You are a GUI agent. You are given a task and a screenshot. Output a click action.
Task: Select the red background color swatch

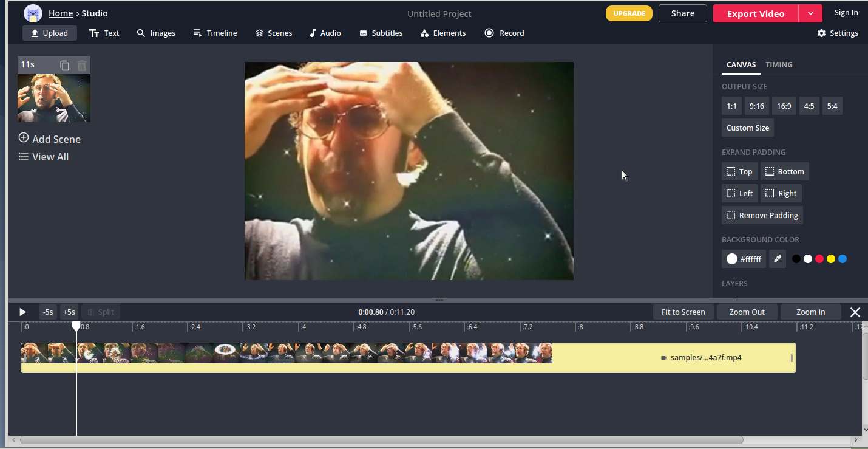(819, 259)
